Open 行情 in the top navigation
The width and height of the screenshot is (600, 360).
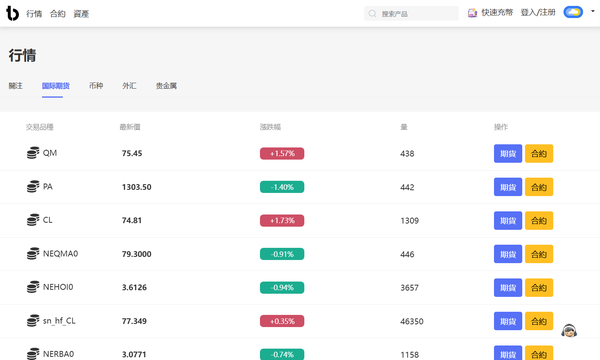click(34, 14)
